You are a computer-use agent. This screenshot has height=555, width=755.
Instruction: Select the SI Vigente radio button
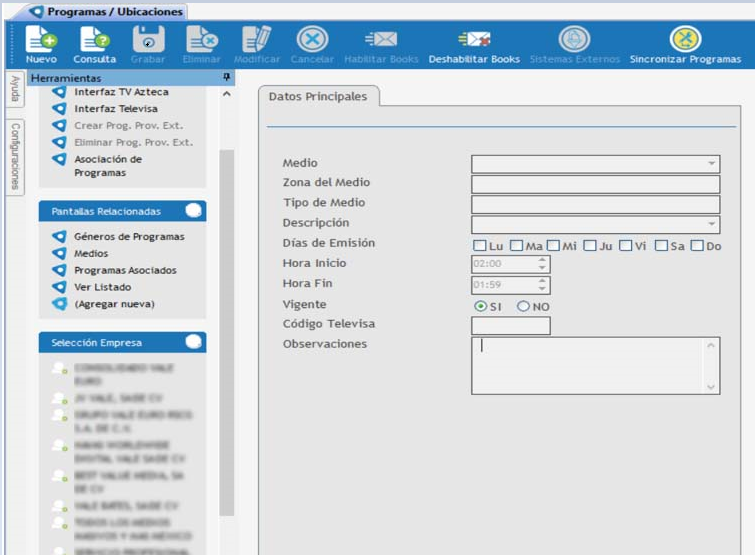click(x=481, y=306)
